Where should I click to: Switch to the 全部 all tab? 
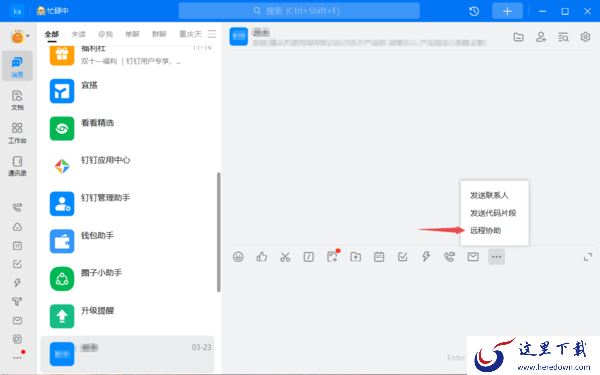52,34
